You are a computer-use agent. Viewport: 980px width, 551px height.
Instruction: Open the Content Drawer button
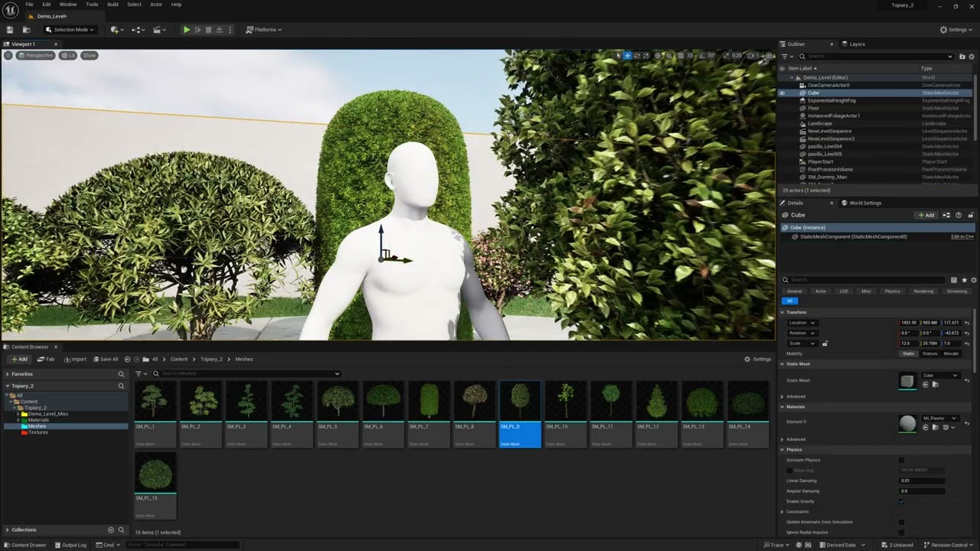[x=24, y=545]
